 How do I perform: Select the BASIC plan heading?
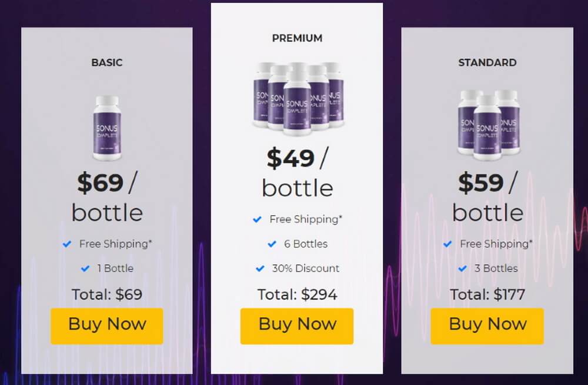107,63
